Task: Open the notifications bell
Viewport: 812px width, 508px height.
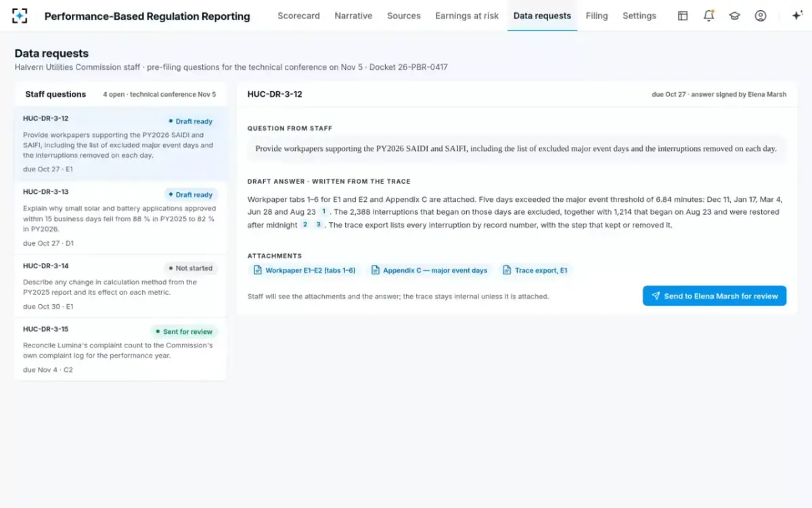Action: click(x=708, y=16)
